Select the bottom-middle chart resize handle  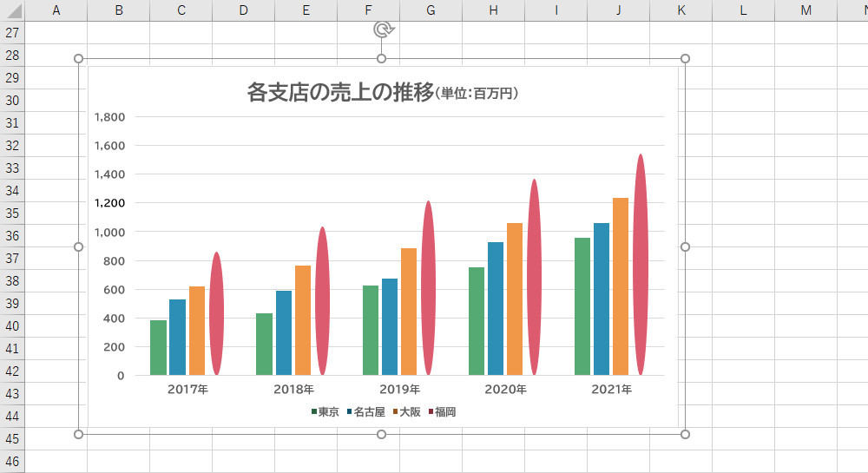click(x=381, y=434)
